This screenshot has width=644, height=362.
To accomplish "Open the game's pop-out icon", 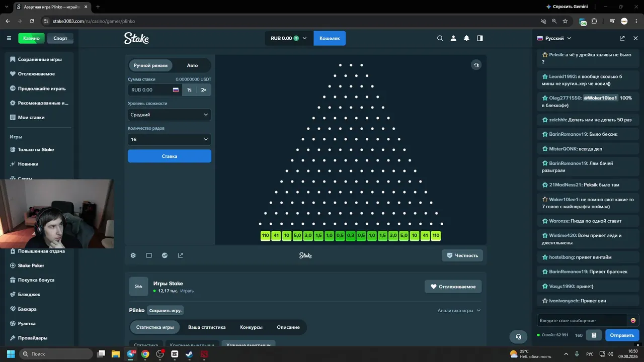I will click(181, 255).
